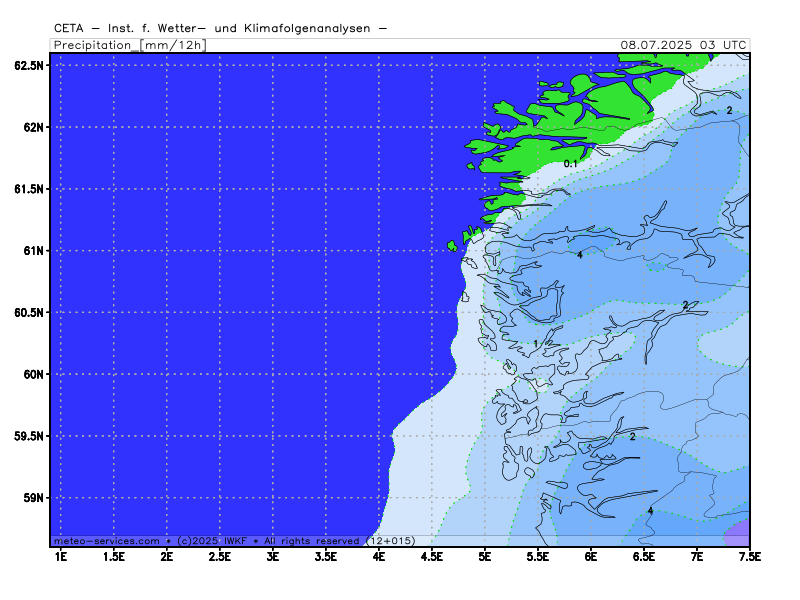Click the 6.5E longitude label

[x=644, y=557]
